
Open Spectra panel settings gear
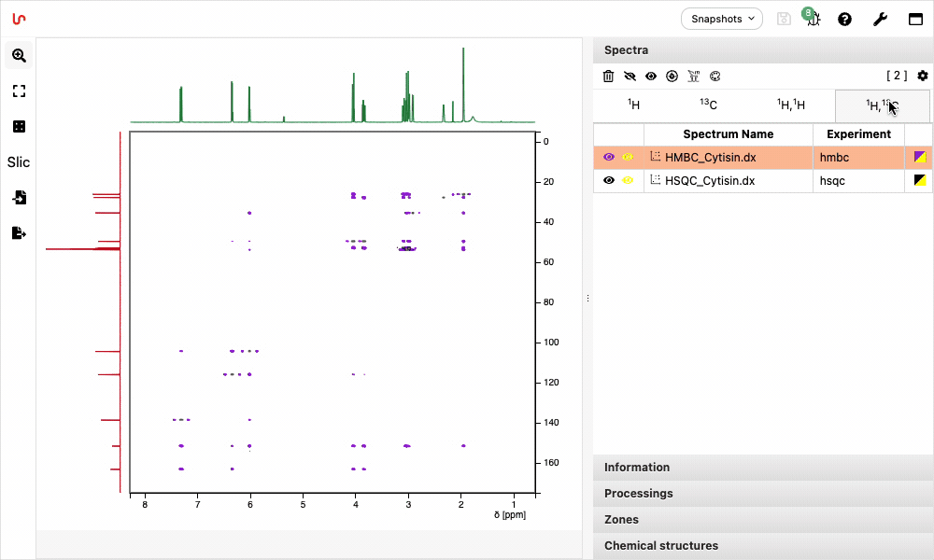[923, 76]
